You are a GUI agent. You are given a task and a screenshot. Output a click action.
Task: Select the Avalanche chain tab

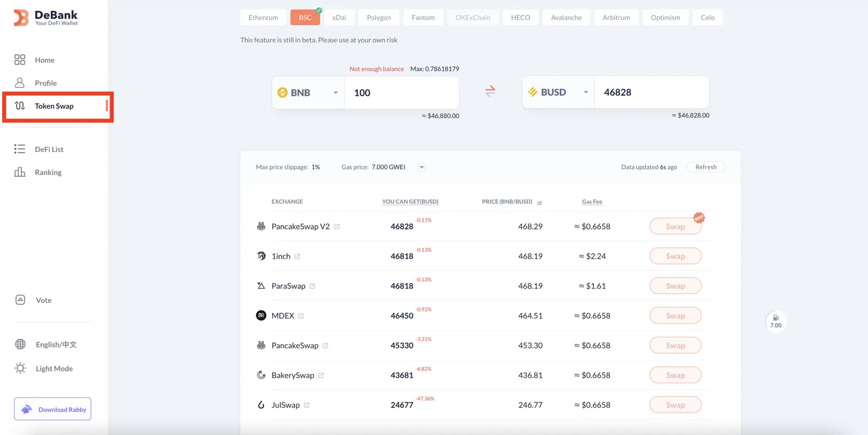[x=566, y=17]
